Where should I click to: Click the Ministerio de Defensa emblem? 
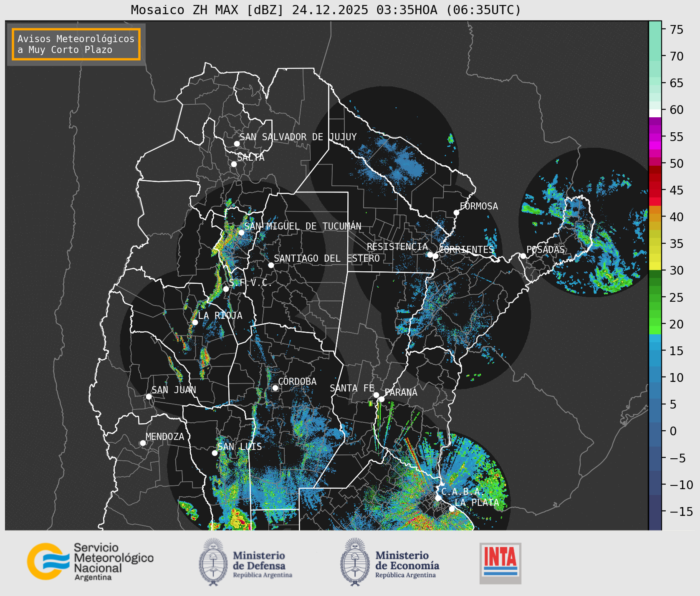point(213,562)
